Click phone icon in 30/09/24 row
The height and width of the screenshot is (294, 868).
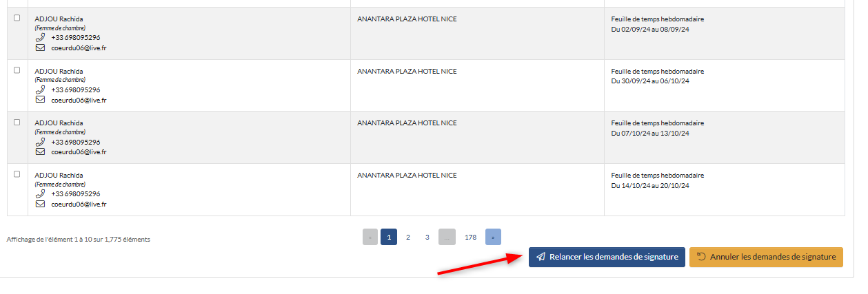click(40, 90)
